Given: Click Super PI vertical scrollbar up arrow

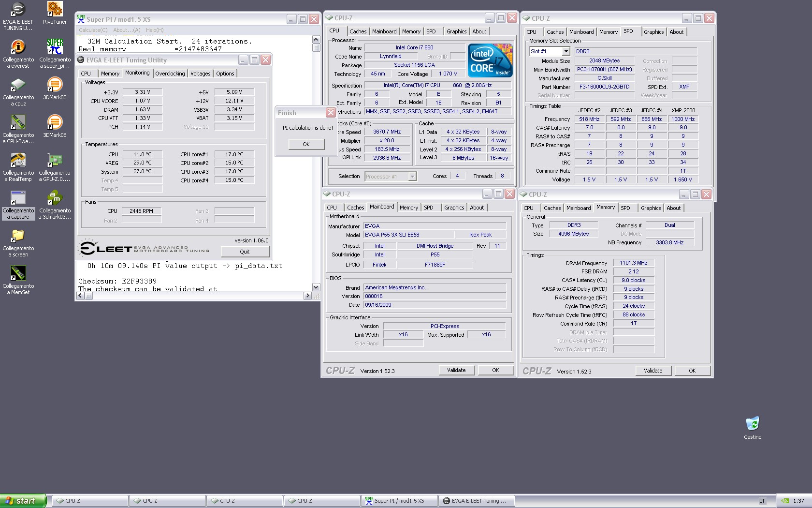Looking at the screenshot, I should tap(316, 40).
